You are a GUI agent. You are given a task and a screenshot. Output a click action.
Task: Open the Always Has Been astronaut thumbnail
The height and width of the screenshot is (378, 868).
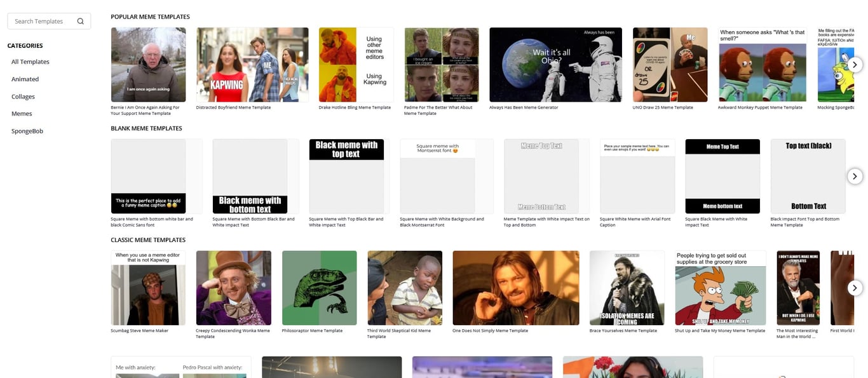coord(555,64)
